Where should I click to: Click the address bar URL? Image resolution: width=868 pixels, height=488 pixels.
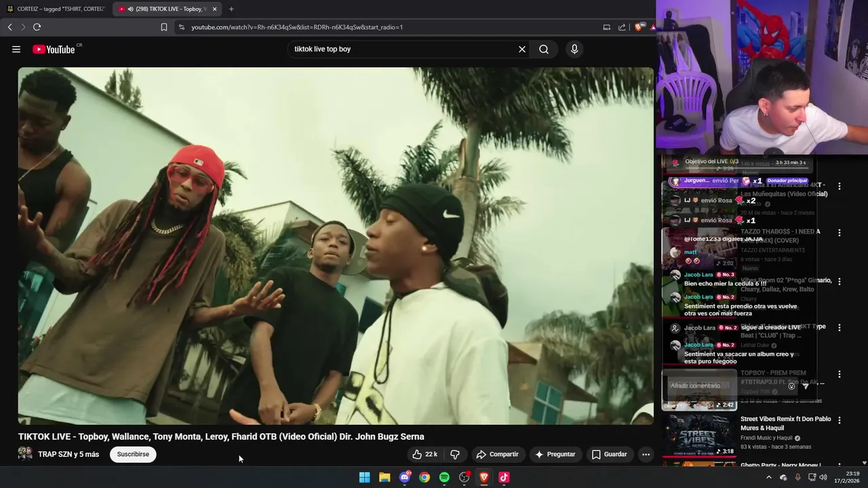(x=297, y=27)
